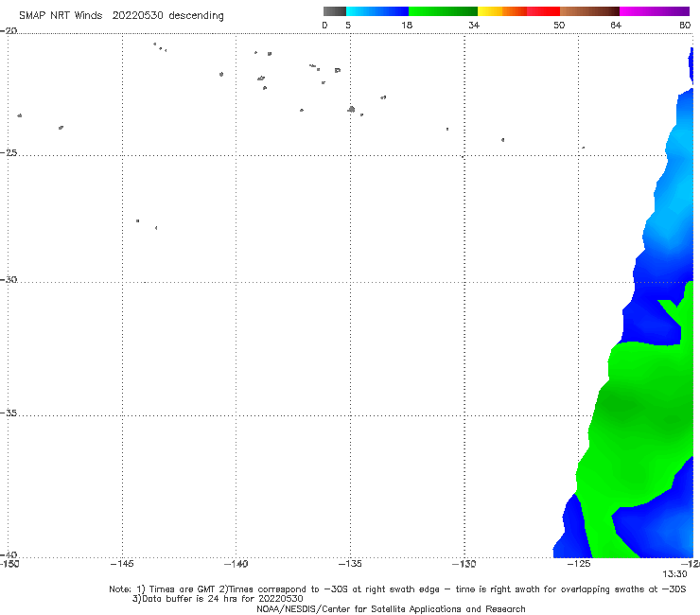This screenshot has height=615, width=700.
Task: Click the latitude axis label '-25'
Action: tap(9, 152)
